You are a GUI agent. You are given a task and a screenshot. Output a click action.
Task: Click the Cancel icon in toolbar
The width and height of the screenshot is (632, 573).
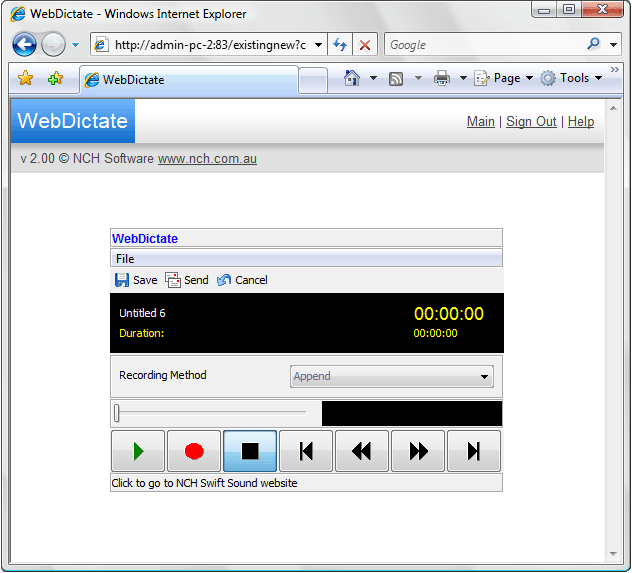click(x=224, y=280)
